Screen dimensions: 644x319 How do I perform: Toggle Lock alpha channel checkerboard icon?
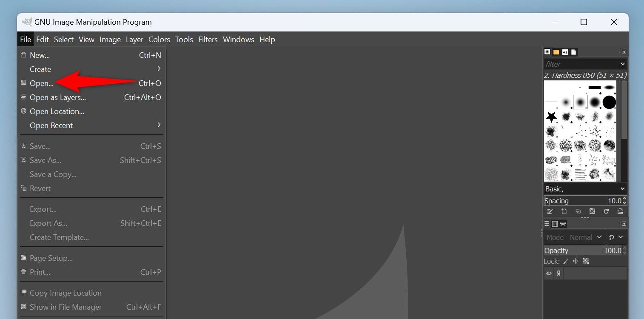586,261
